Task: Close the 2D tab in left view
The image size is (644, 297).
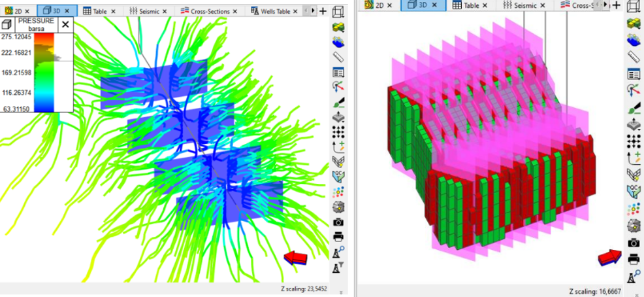Action: coord(27,11)
